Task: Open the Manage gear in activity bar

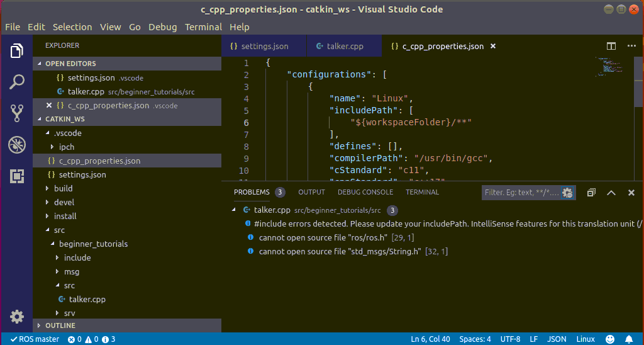Action: coord(17,317)
